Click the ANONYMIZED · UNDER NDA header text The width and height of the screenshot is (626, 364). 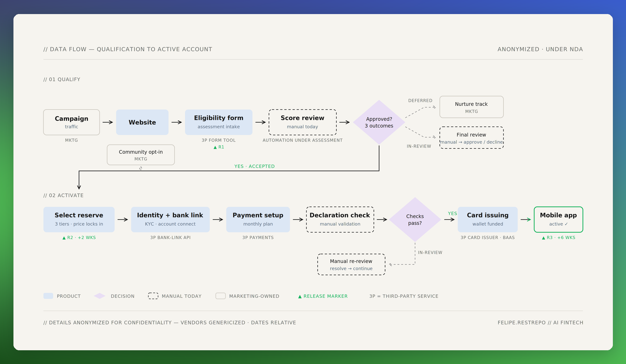(540, 49)
